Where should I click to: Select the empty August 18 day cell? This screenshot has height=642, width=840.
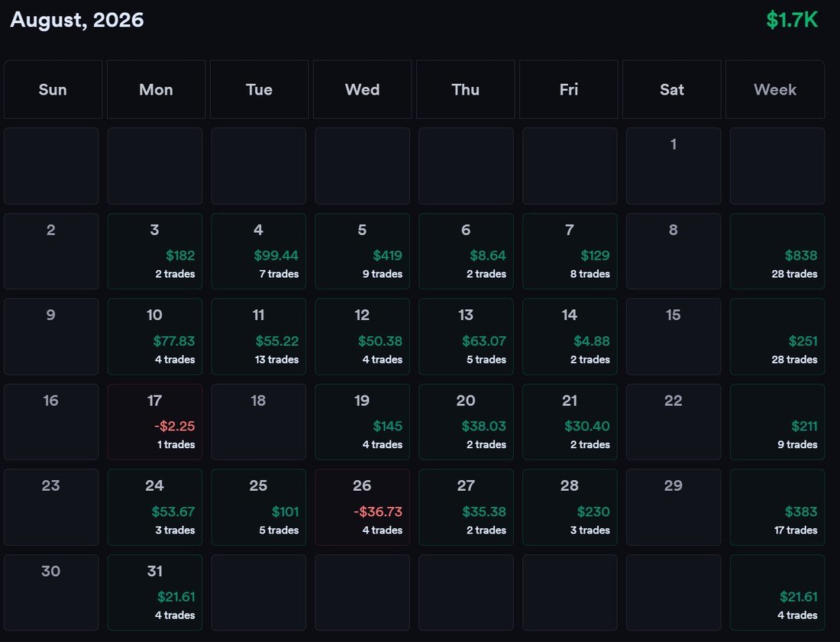click(259, 422)
